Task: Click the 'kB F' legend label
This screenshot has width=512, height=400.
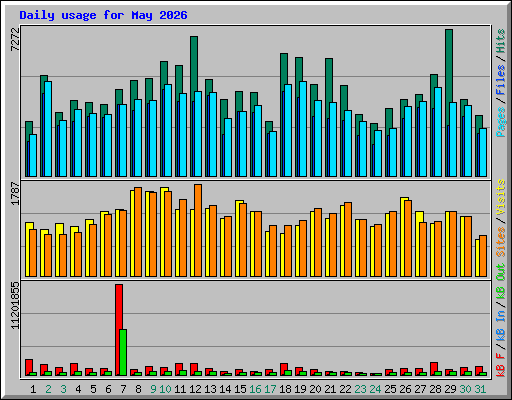Action: tap(501, 365)
